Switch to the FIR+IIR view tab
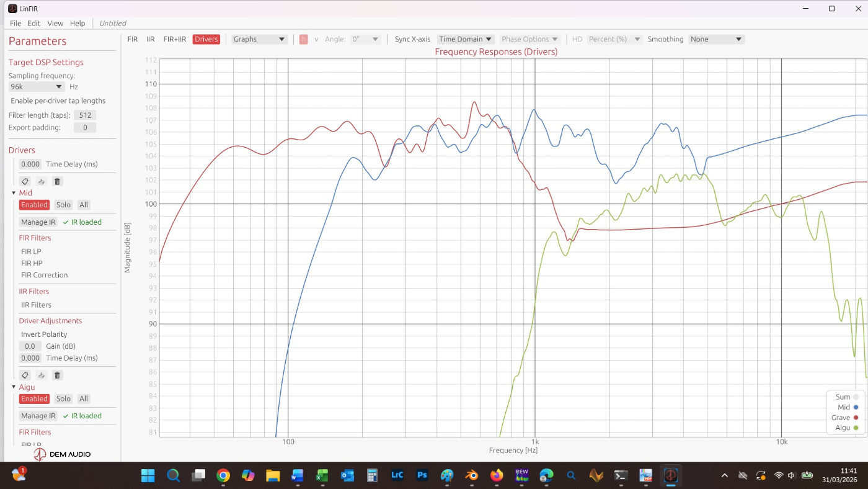 point(174,39)
